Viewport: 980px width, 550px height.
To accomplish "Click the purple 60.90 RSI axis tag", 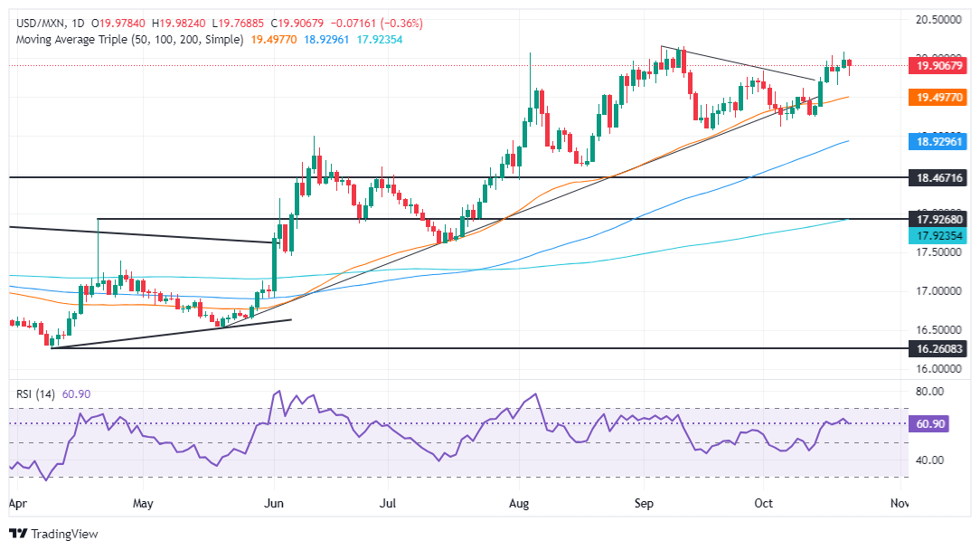I will (x=929, y=423).
